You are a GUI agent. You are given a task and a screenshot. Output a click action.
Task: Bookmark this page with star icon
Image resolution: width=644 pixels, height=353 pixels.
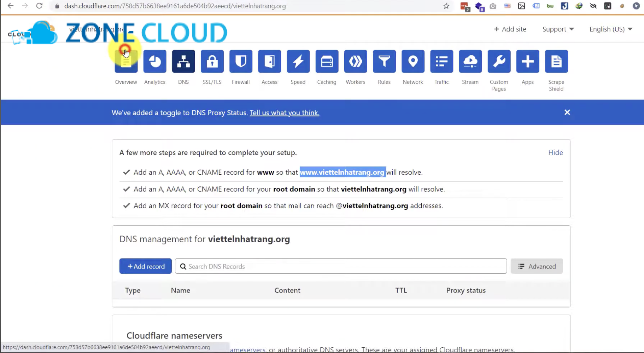tap(446, 6)
